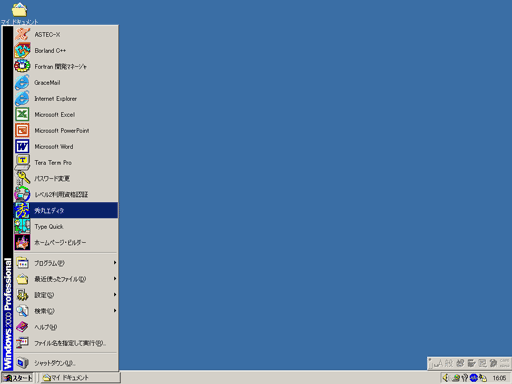Start GraceMail from the menu
Image resolution: width=512 pixels, height=384 pixels.
(x=65, y=82)
